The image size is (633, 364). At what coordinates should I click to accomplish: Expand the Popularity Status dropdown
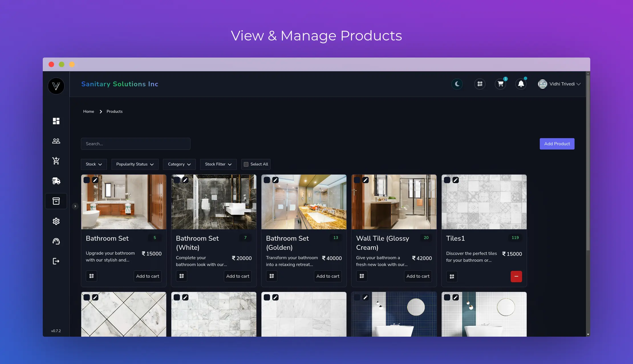coord(135,164)
